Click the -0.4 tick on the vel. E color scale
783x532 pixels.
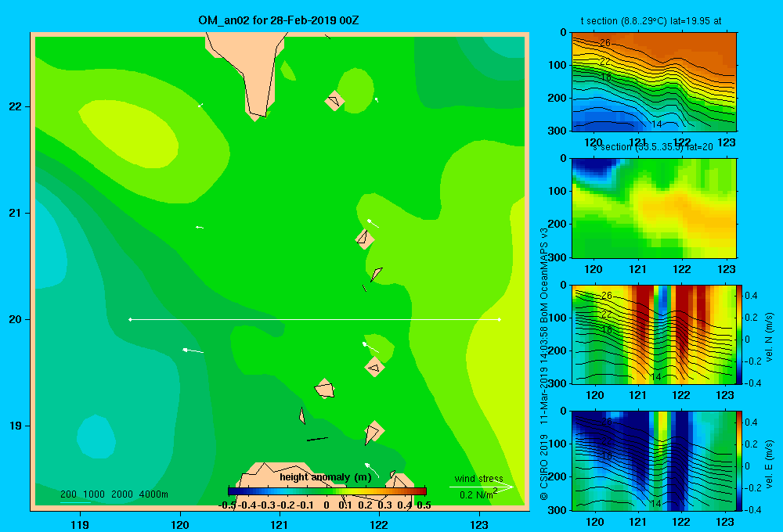coord(753,509)
